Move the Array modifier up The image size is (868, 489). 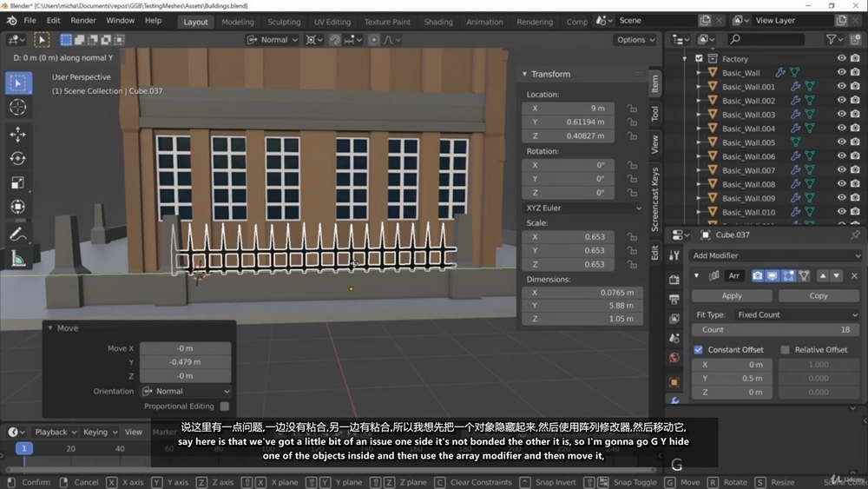(x=823, y=276)
